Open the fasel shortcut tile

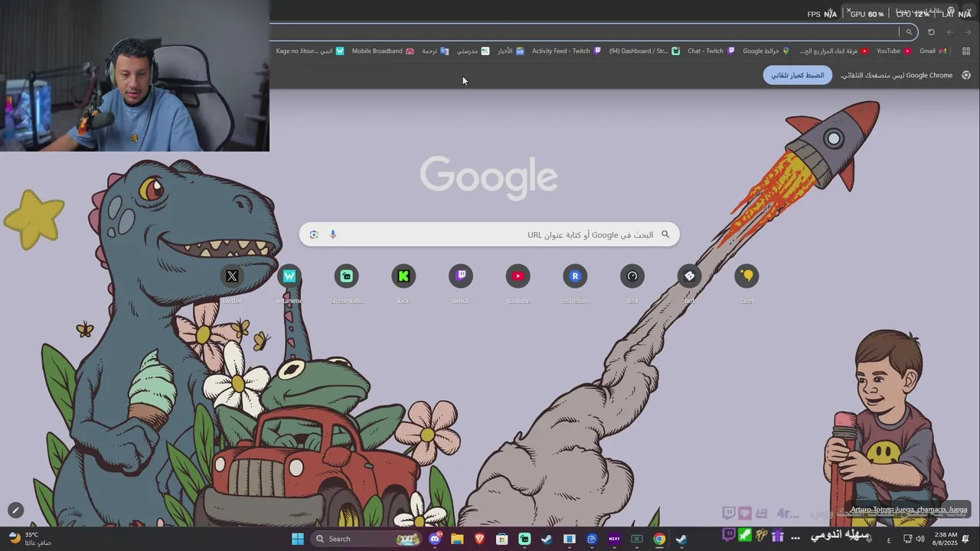tap(746, 285)
